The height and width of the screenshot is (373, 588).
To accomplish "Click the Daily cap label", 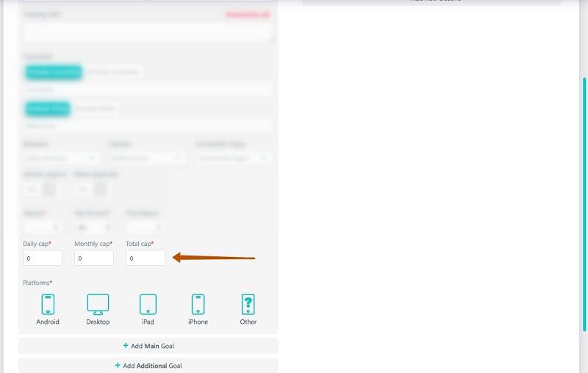I will [x=37, y=244].
